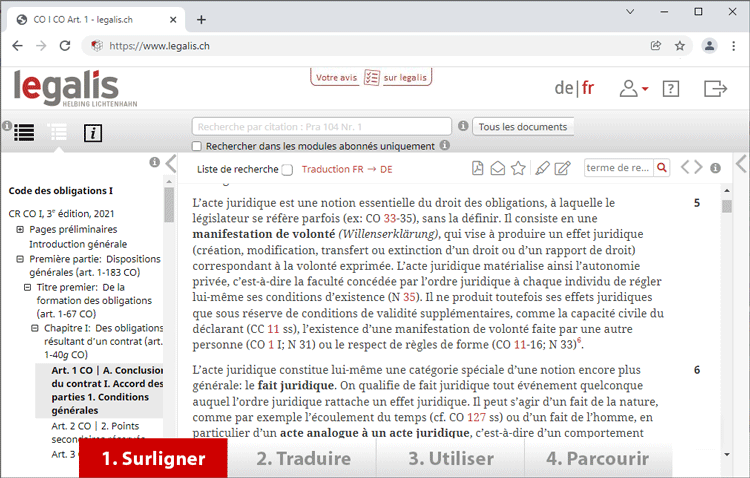
Task: Click the logout icon in header
Action: pyautogui.click(x=715, y=88)
